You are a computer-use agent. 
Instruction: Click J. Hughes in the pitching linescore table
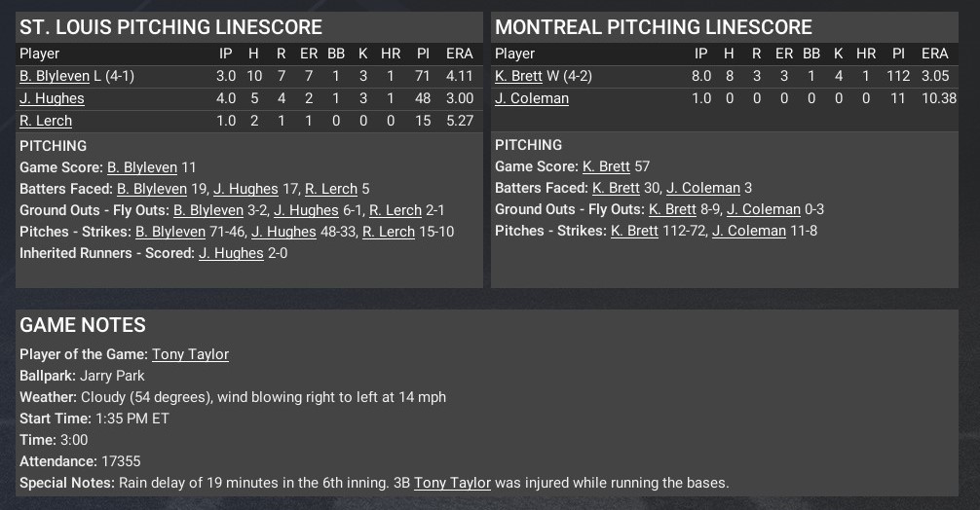click(52, 98)
